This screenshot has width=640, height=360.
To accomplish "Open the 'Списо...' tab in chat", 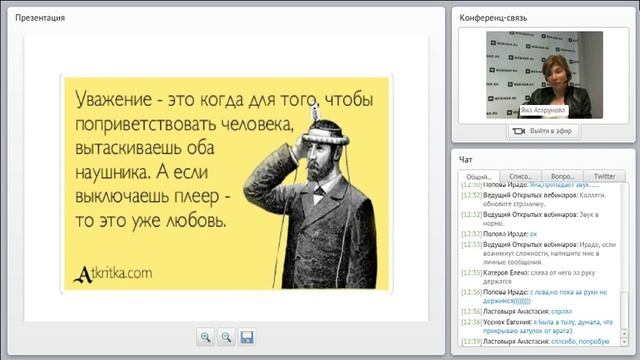I will click(x=521, y=176).
